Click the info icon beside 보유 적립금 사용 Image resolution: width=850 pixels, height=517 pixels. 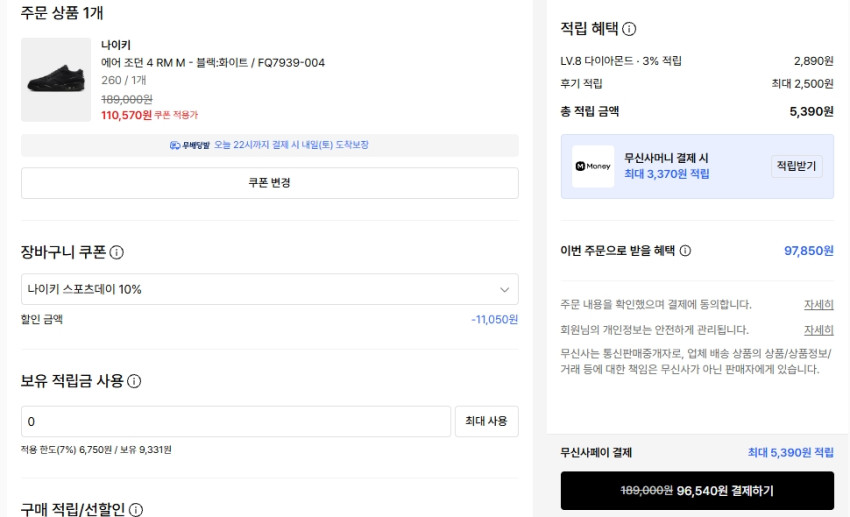(134, 381)
